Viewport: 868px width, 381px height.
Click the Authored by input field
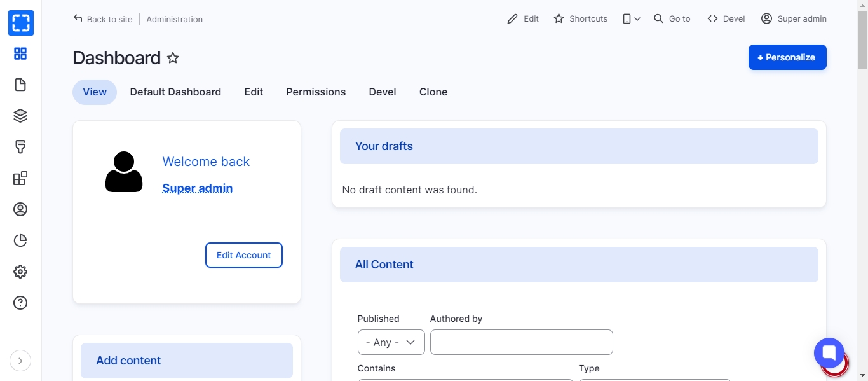521,342
